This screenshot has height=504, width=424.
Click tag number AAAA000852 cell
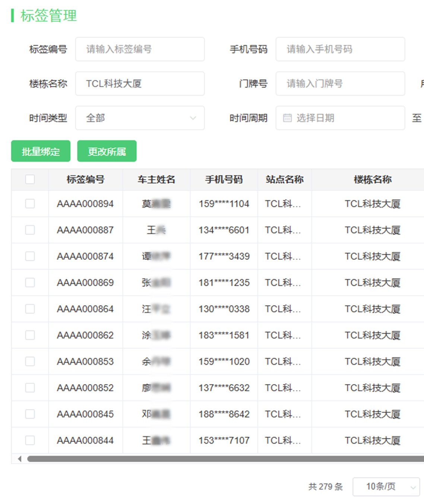pyautogui.click(x=85, y=388)
